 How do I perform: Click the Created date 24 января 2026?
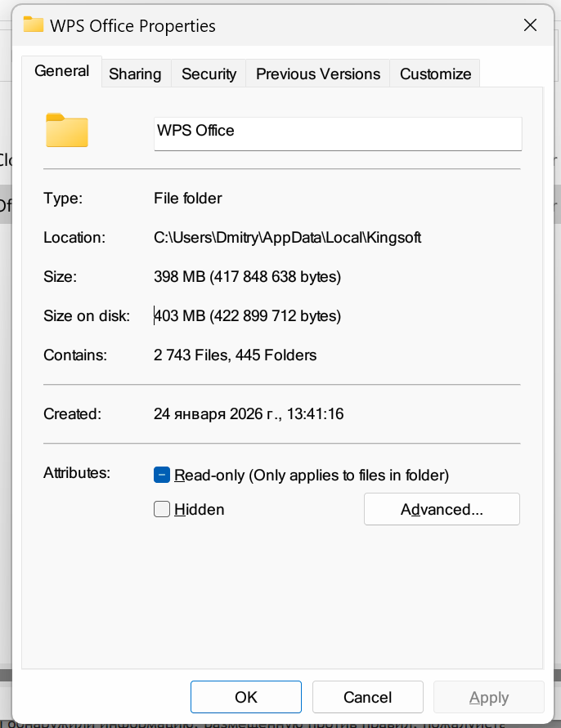pyautogui.click(x=249, y=413)
